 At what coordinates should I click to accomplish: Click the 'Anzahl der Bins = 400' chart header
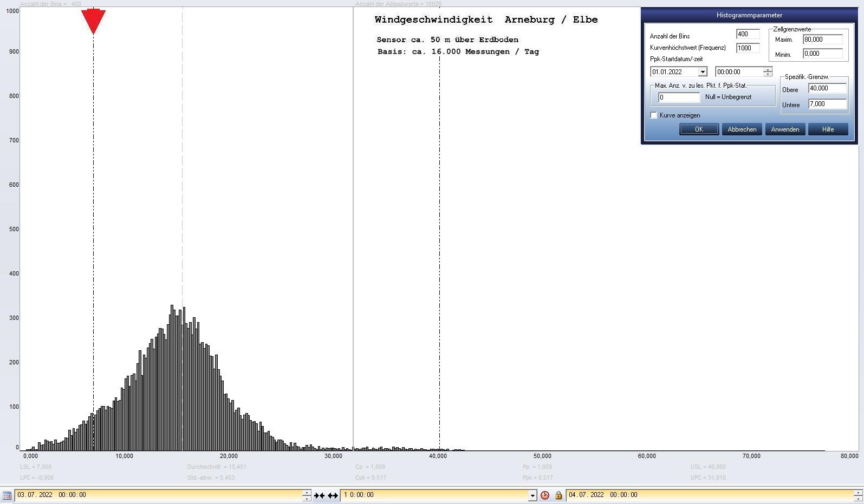pyautogui.click(x=50, y=4)
